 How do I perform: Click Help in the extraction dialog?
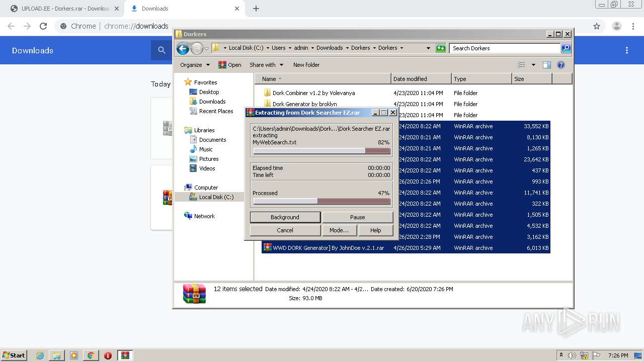tap(376, 230)
